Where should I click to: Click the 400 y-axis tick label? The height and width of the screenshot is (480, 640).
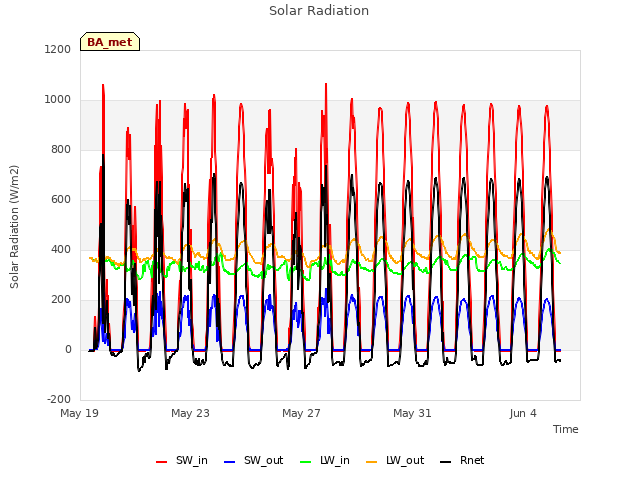61,249
